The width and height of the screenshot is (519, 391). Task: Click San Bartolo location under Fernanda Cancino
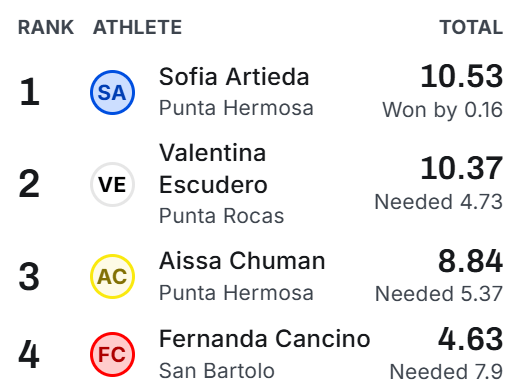point(217,371)
